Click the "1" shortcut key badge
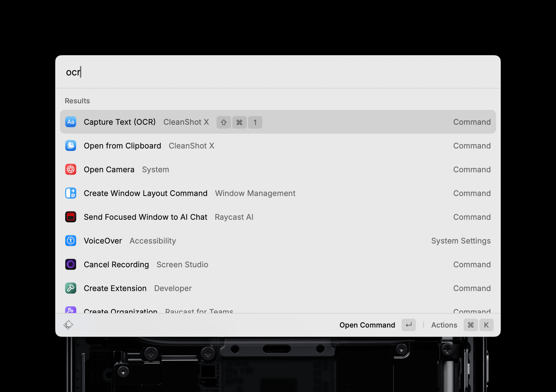Viewport: 556px width, 392px height. tap(255, 122)
